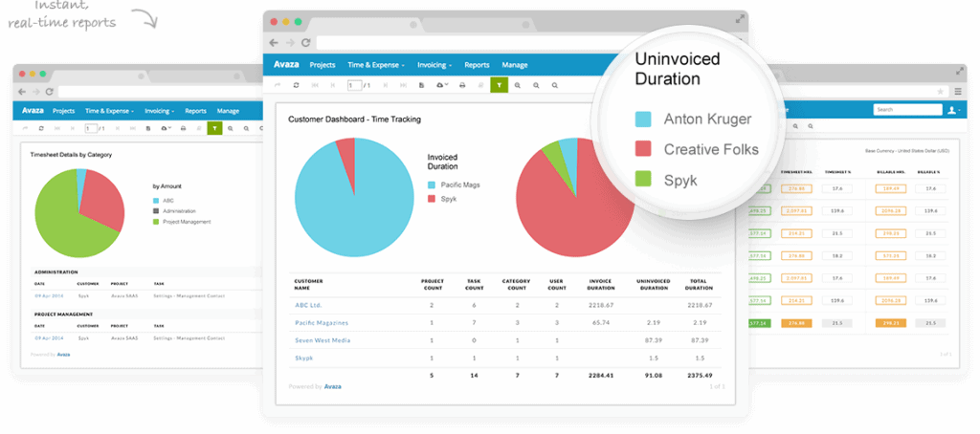Open the export cloud dropdown in center toolbar
Image resolution: width=980 pixels, height=434 pixels.
click(441, 85)
